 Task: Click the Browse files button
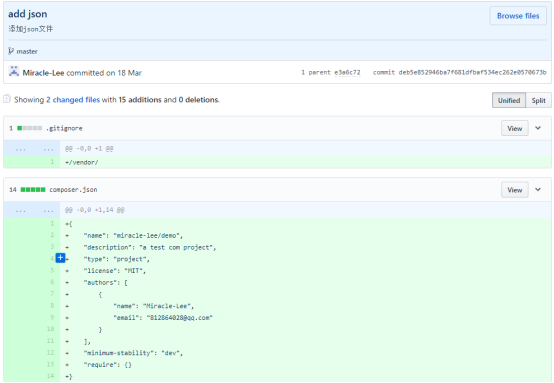coord(518,16)
